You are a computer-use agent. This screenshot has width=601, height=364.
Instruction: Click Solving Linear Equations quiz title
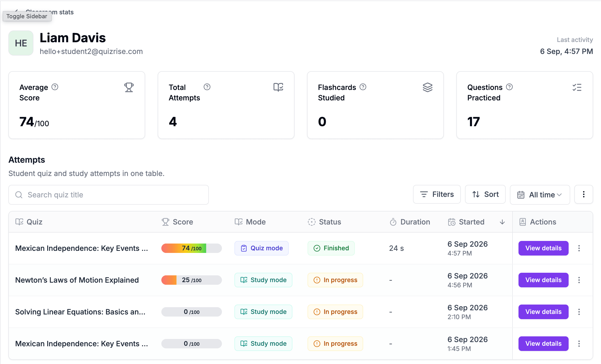click(80, 312)
